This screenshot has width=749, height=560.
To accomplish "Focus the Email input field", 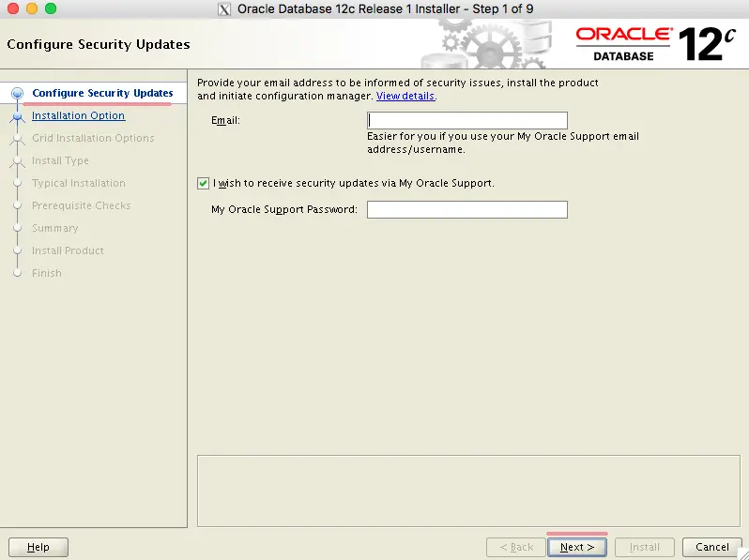I will 467,120.
